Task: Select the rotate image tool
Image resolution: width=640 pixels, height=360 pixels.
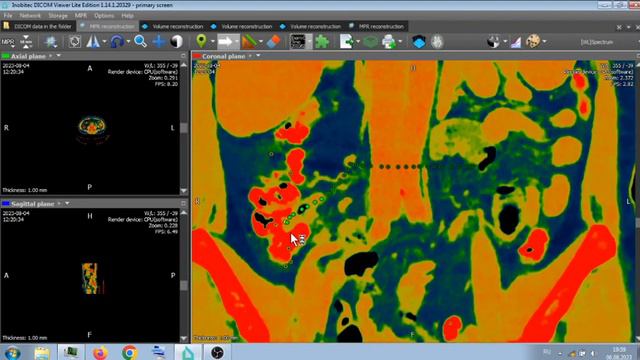Action: tap(75, 42)
